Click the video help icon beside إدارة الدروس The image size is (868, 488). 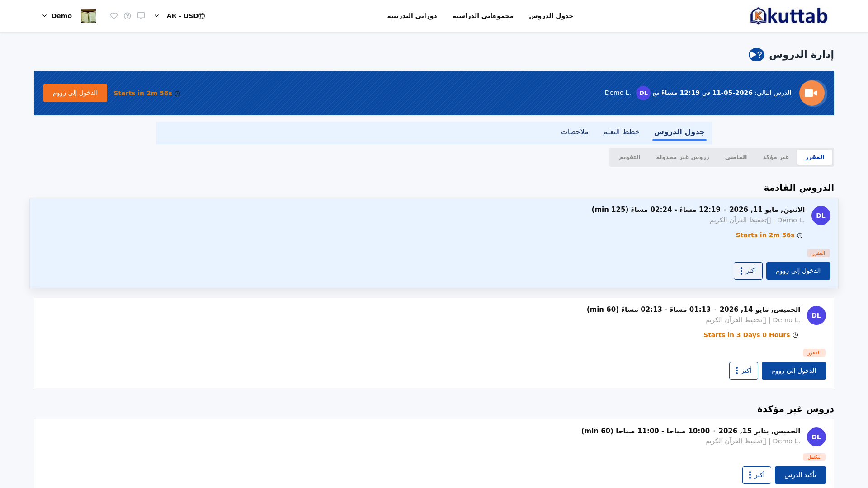(x=756, y=55)
